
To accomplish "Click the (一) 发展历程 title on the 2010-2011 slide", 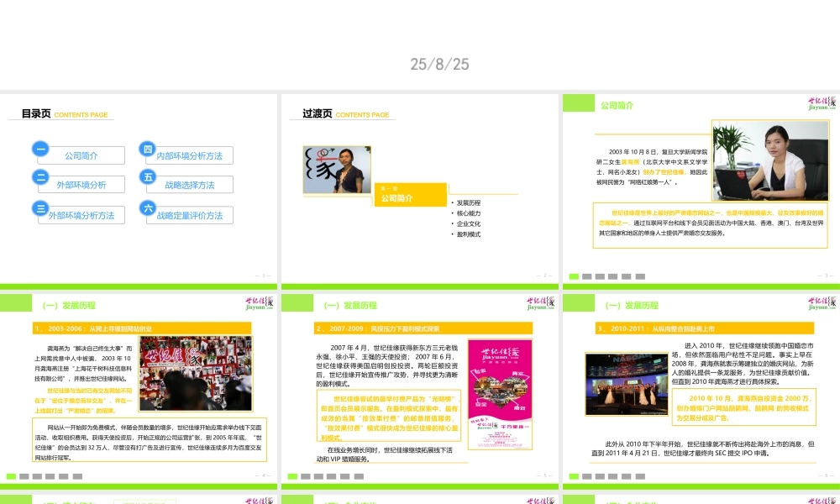I will tap(632, 305).
